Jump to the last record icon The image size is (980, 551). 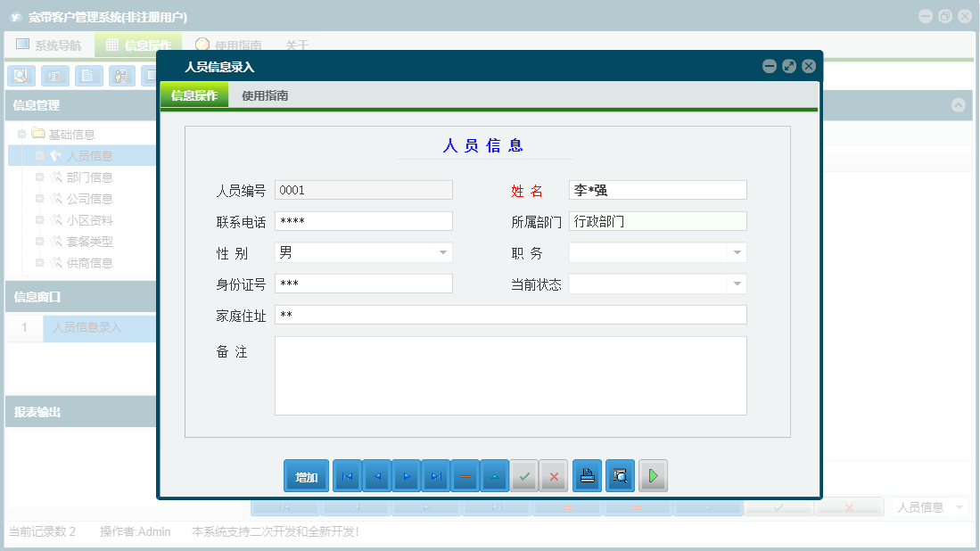[x=435, y=475]
